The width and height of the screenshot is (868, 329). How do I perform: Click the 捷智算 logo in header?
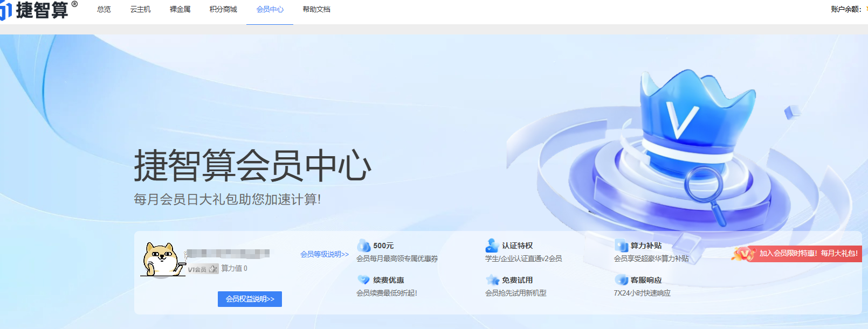click(x=38, y=10)
